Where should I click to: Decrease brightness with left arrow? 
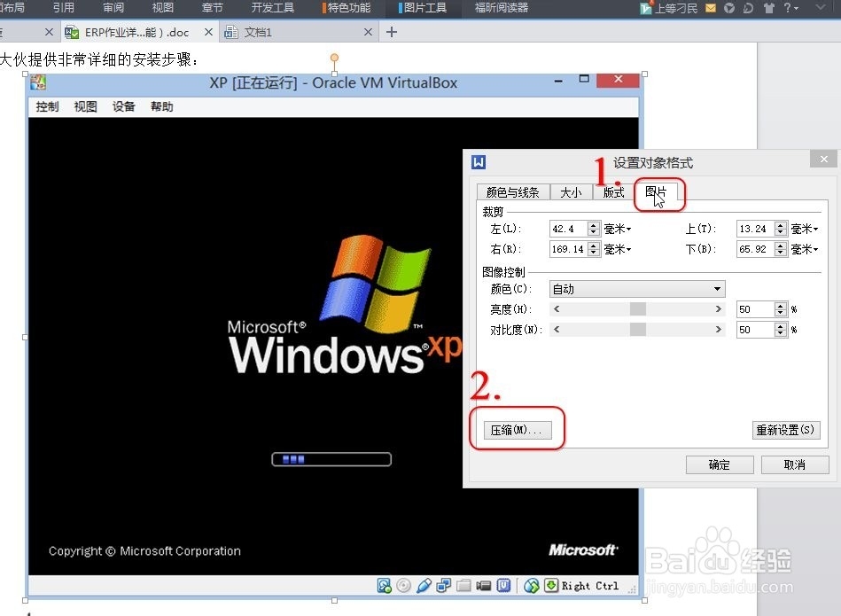point(557,308)
